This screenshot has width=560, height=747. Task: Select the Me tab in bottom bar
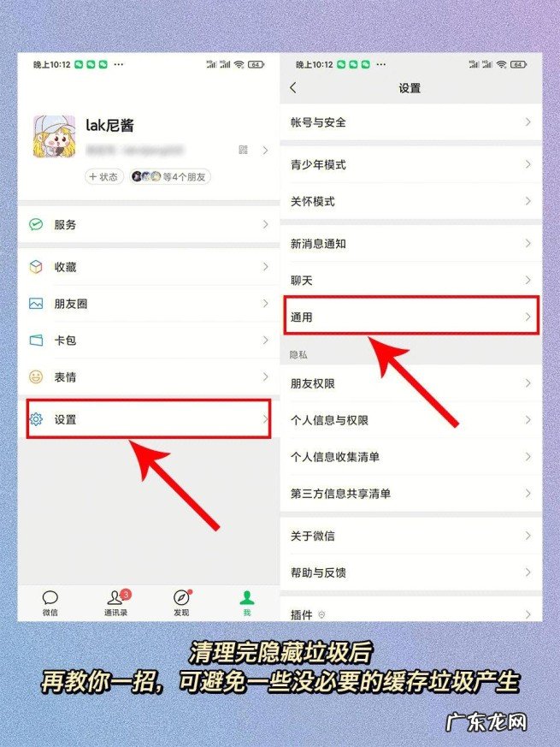247,603
